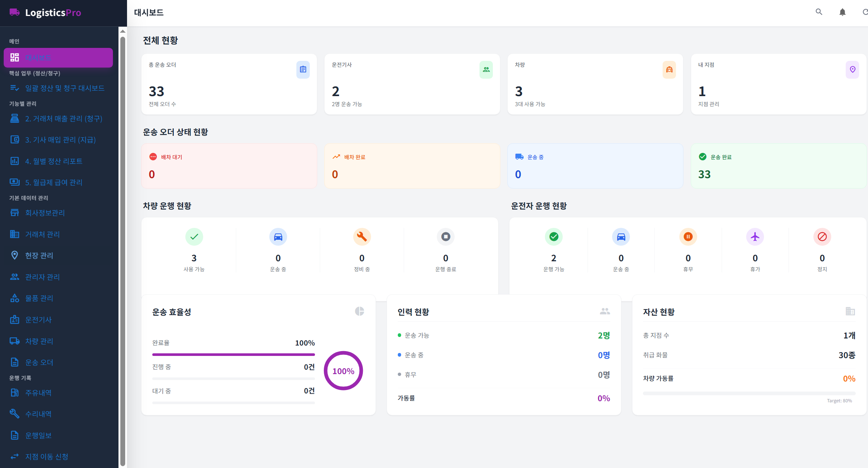Click the 현장 관리 location pin icon

[14, 255]
